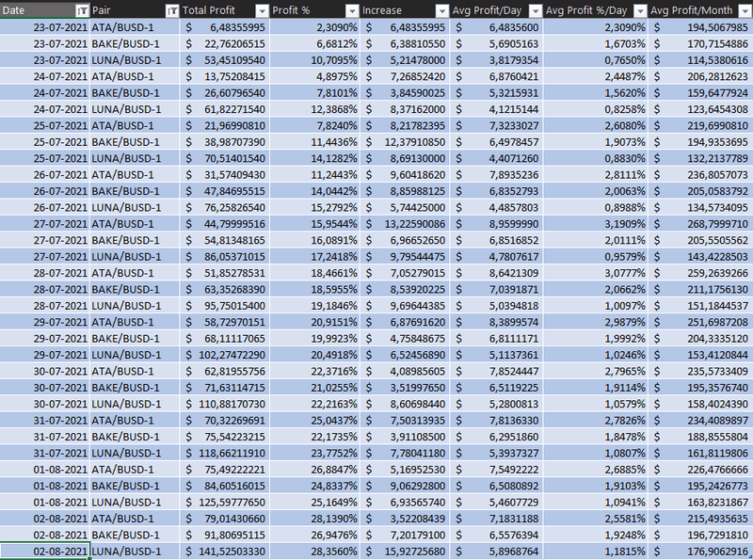Viewport: 753px width, 560px height.
Task: Select Profit % cell 6,6812%
Action: point(314,43)
